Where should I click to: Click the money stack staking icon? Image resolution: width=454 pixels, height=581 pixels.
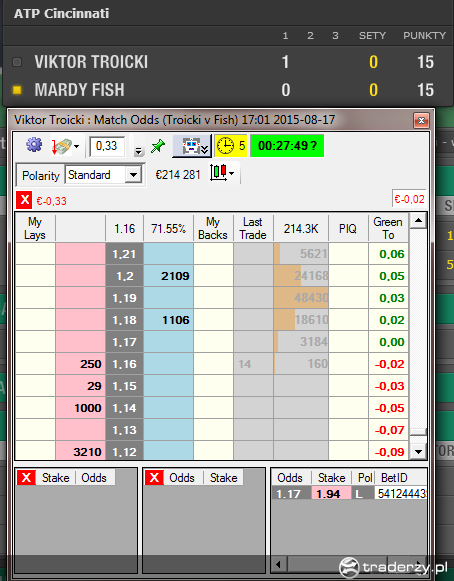click(62, 146)
